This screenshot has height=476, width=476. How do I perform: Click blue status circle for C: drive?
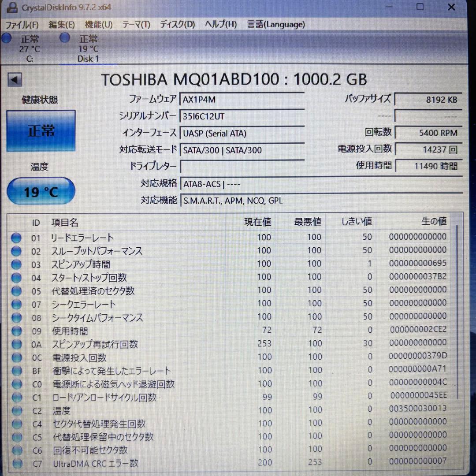click(x=6, y=38)
